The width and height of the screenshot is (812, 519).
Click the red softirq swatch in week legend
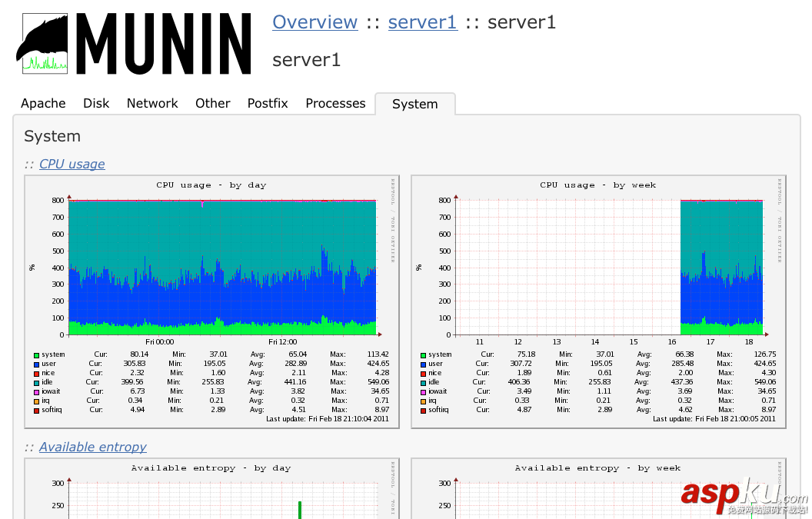pyautogui.click(x=423, y=411)
